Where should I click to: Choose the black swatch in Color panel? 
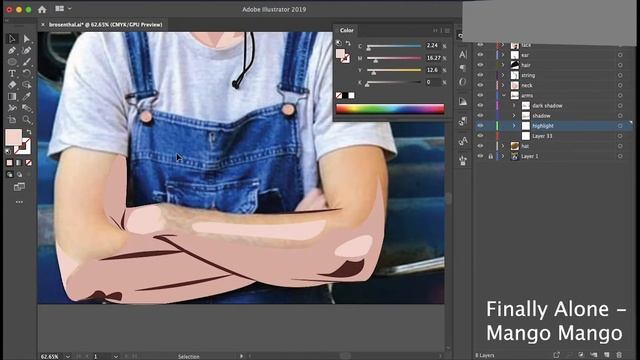click(x=345, y=96)
